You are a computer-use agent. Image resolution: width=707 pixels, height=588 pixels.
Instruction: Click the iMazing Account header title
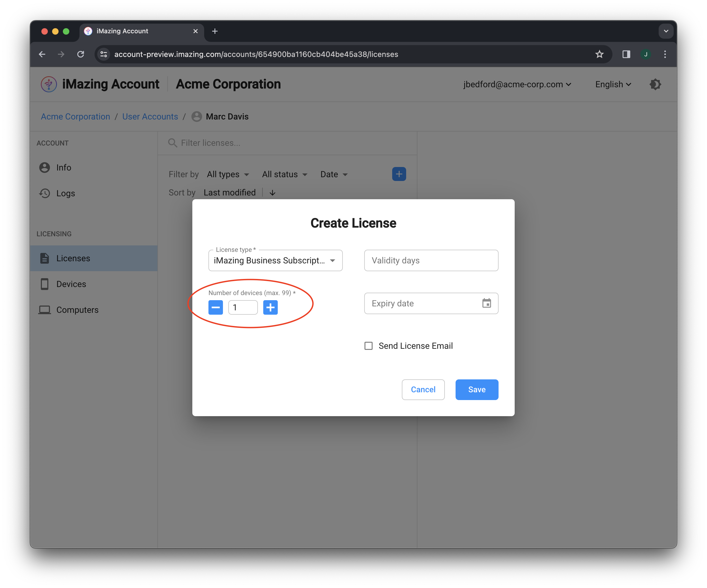tap(111, 84)
